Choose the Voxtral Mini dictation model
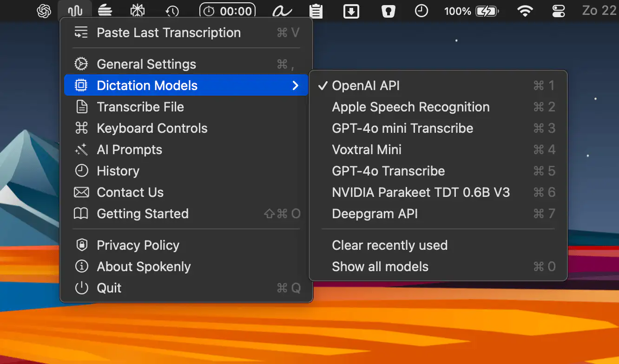This screenshot has height=364, width=619. coord(367,149)
